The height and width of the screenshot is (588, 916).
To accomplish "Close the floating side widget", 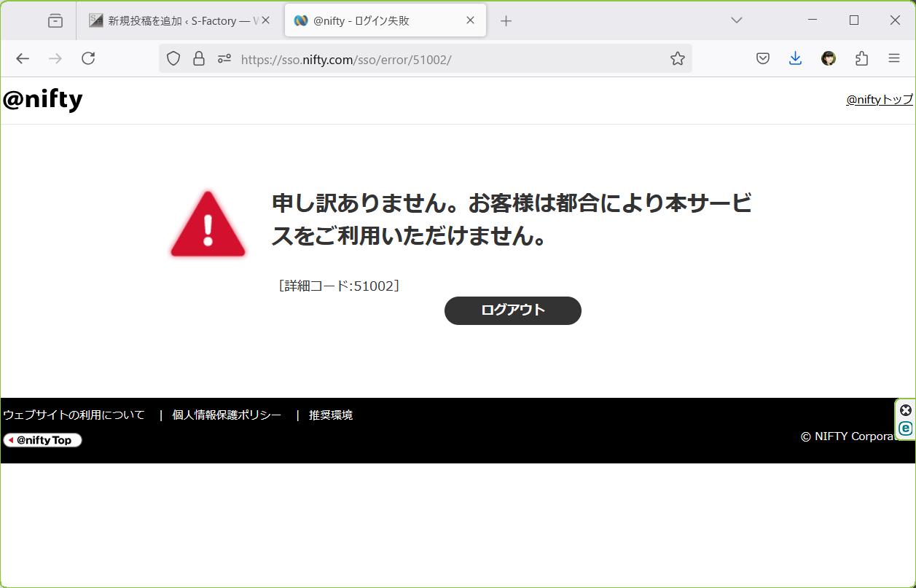I will (906, 409).
